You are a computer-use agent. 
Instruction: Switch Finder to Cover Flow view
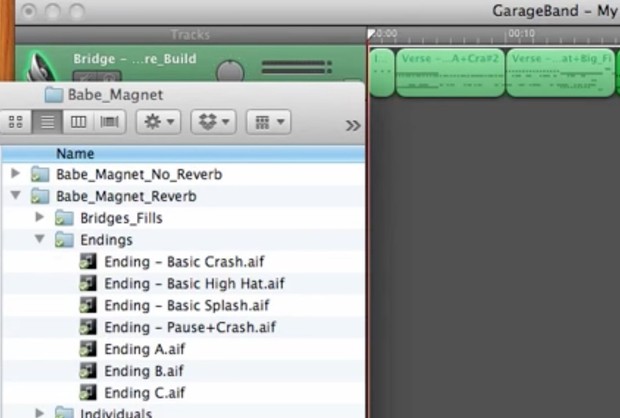coord(110,122)
